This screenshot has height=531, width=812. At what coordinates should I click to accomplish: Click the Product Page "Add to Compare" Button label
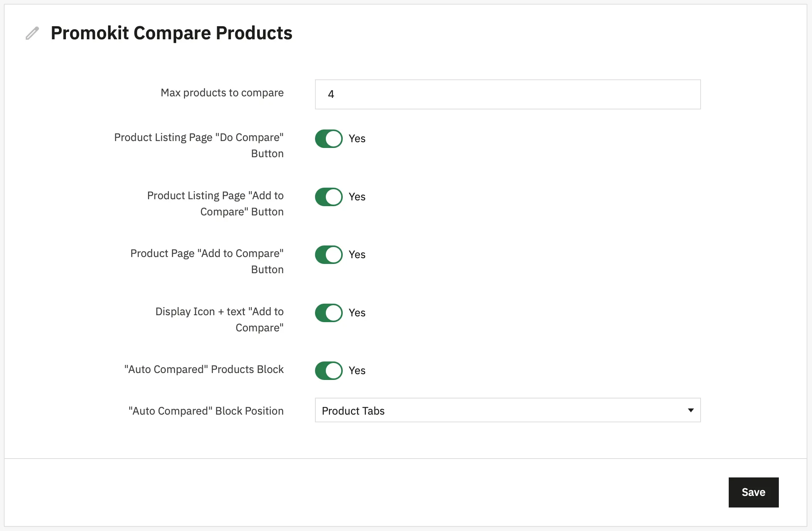point(207,262)
